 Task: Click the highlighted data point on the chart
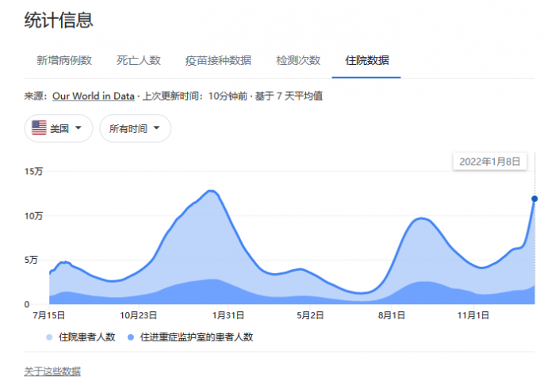point(534,199)
